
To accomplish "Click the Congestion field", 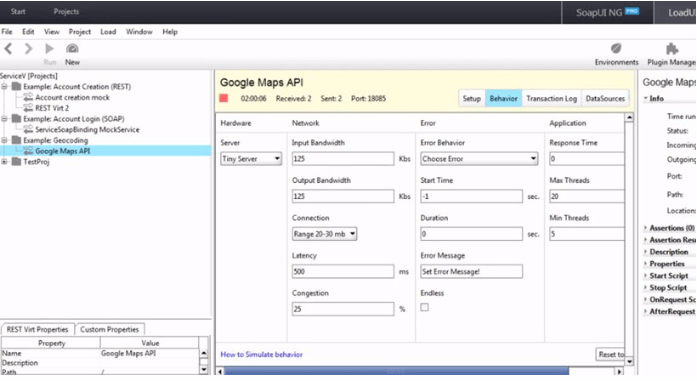I will (x=343, y=309).
